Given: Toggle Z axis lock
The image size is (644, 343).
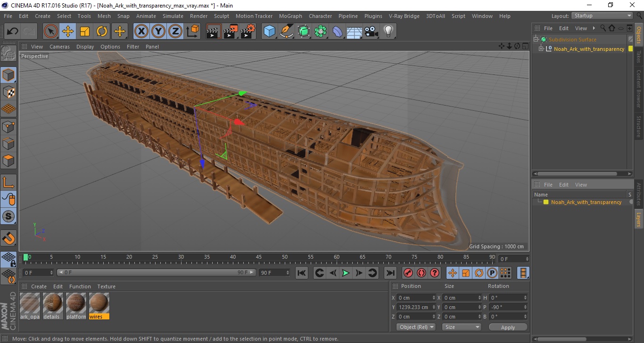Looking at the screenshot, I should pyautogui.click(x=175, y=32).
